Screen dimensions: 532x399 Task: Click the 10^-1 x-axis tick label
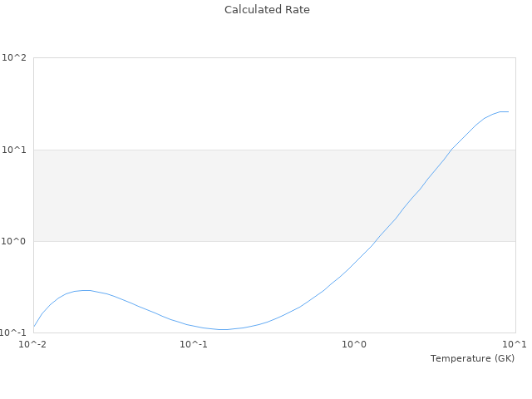[x=194, y=344]
